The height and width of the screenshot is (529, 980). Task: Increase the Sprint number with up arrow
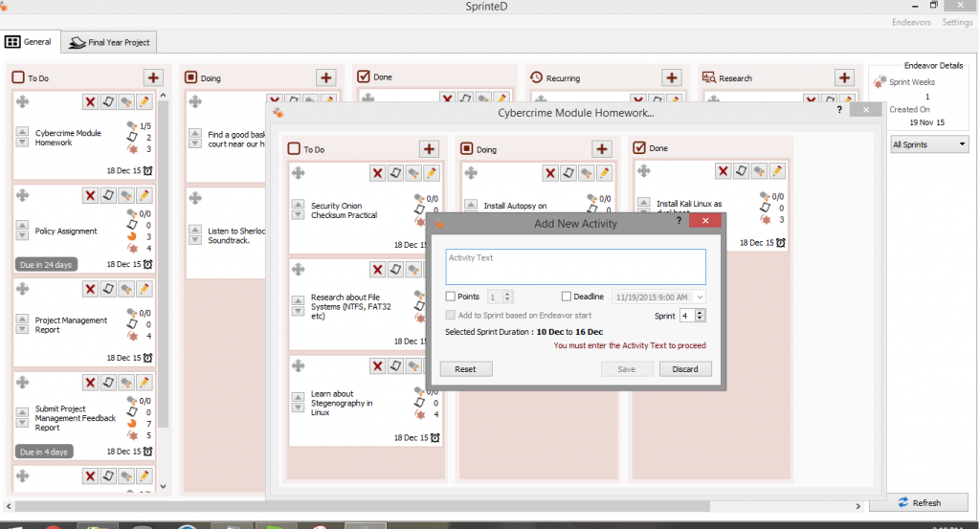point(700,312)
